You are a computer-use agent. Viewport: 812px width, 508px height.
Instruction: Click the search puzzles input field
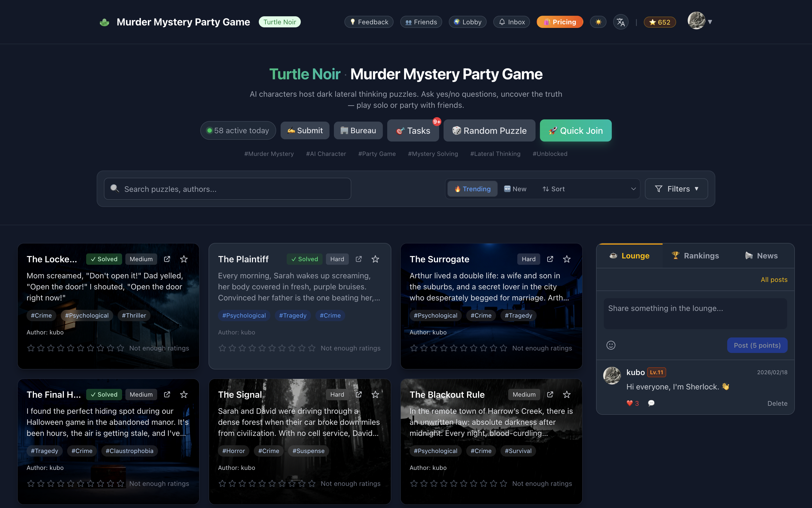click(x=227, y=189)
